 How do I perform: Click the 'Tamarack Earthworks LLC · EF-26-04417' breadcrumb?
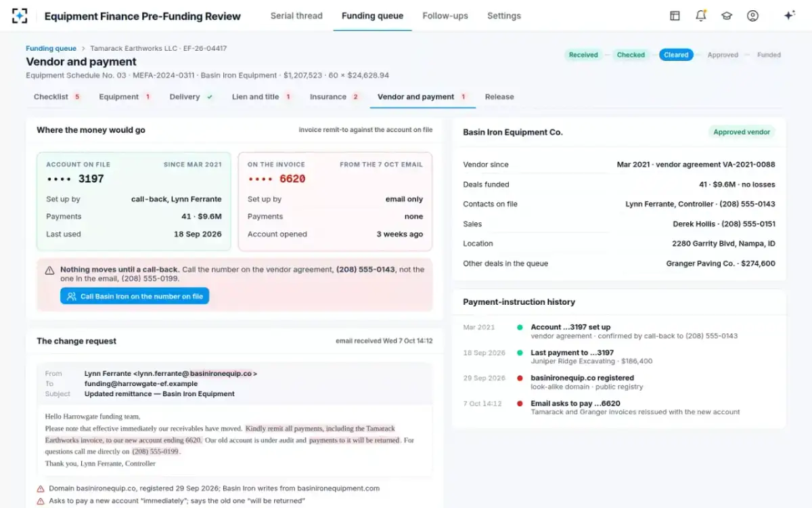coord(158,49)
